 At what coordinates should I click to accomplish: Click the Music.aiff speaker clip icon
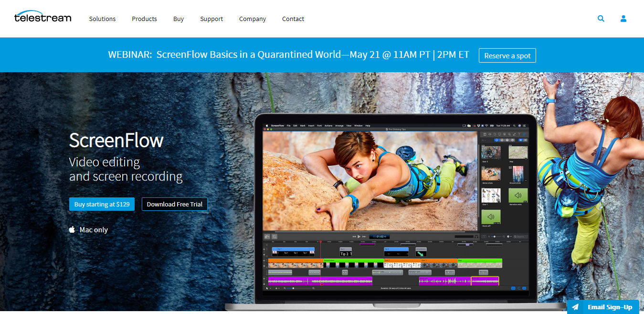point(491,217)
